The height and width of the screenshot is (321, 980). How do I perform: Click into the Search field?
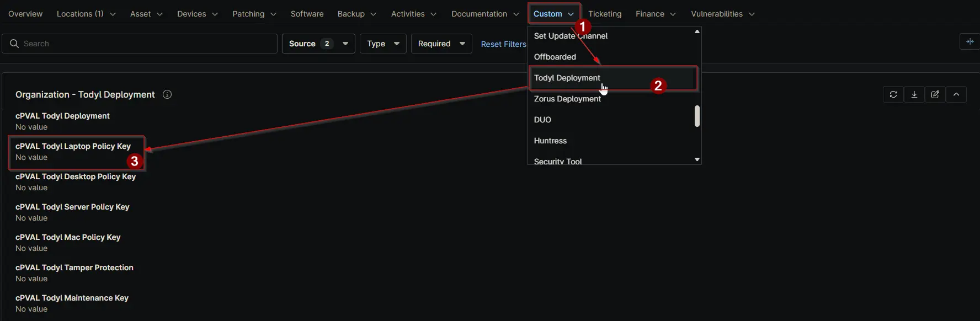pos(140,44)
